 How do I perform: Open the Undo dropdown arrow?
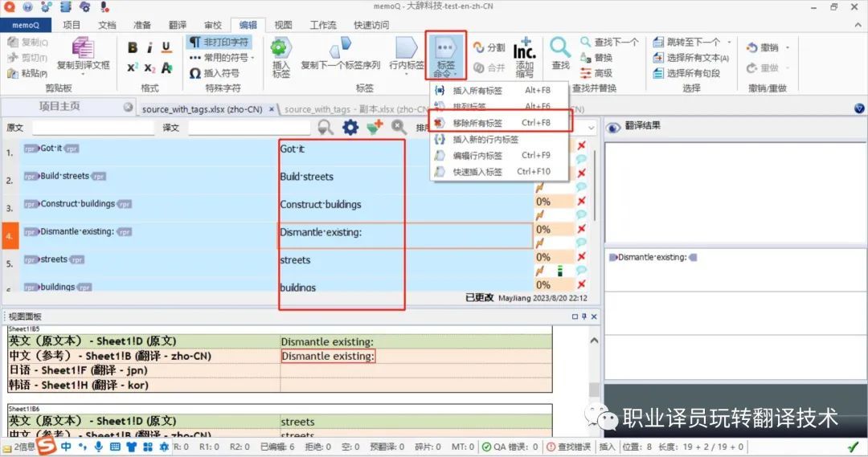tap(787, 47)
